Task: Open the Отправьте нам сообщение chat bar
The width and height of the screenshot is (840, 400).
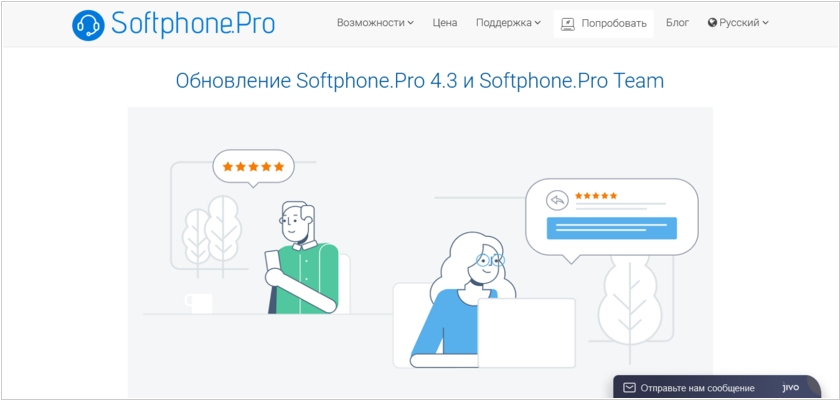Action: click(717, 388)
